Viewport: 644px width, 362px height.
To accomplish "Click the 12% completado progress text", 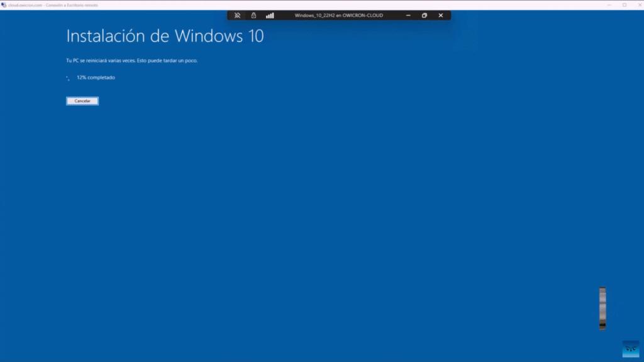I will 96,78.
